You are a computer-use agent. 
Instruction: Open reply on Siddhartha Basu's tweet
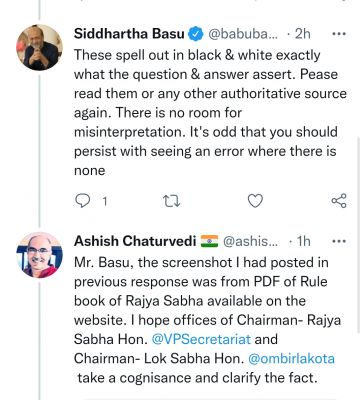[82, 201]
